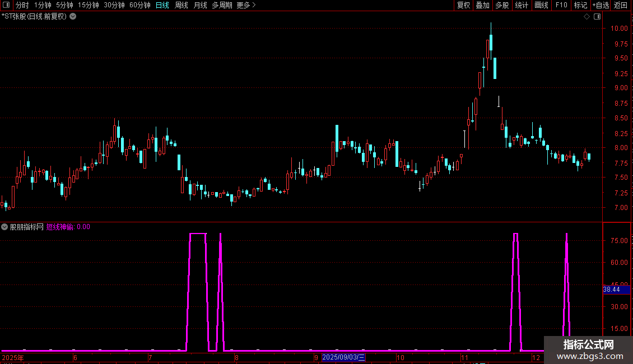Open the *ST张股 chart settings dropdown arrow
633x364 pixels.
click(x=73, y=17)
